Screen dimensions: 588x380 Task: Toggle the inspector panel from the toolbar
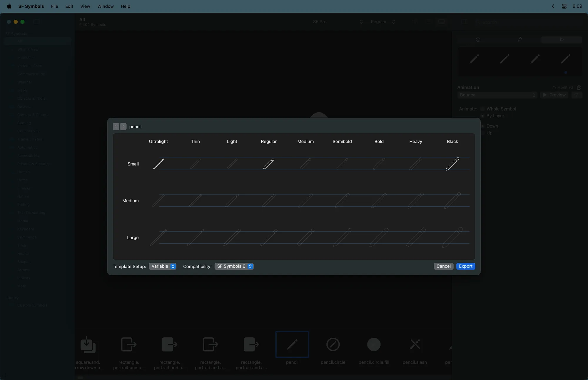[464, 21]
